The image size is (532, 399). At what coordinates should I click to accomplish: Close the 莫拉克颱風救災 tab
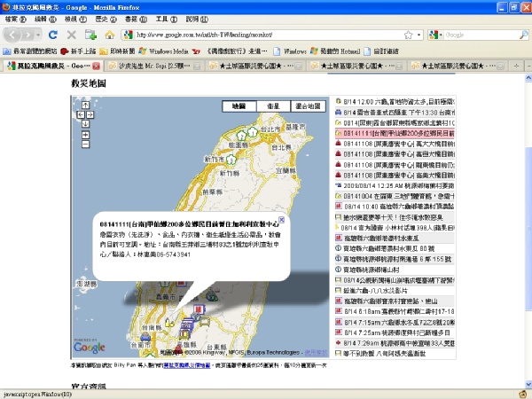point(96,66)
